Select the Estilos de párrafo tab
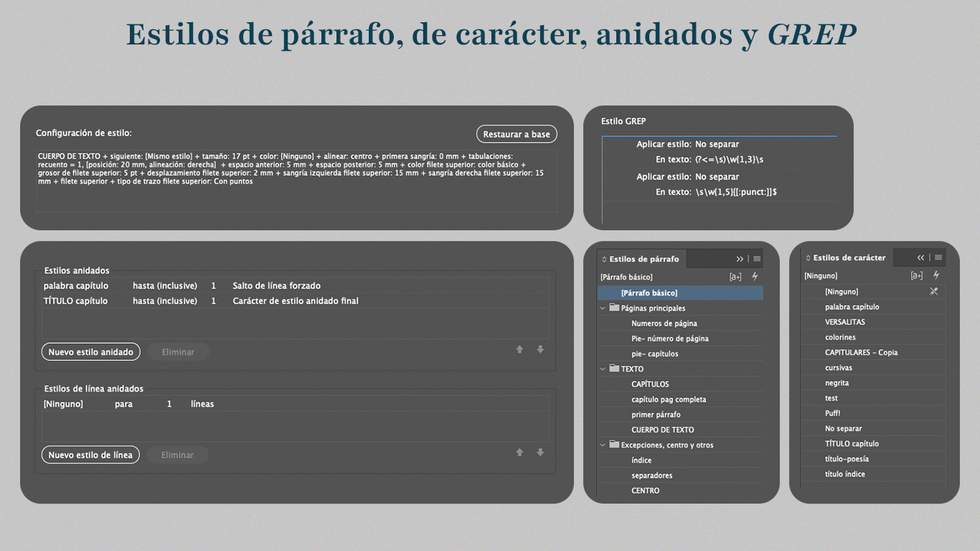 [642, 259]
